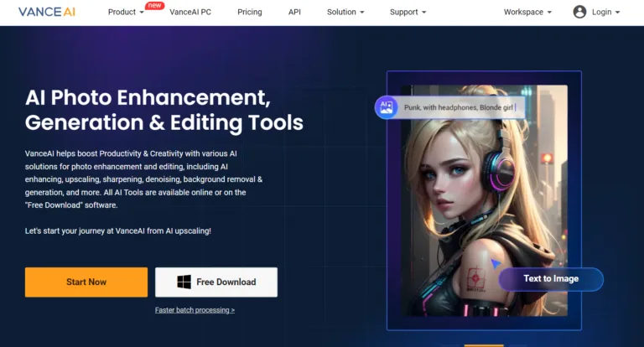This screenshot has height=347, width=644.
Task: Expand the Solution dropdown menu
Action: point(345,13)
